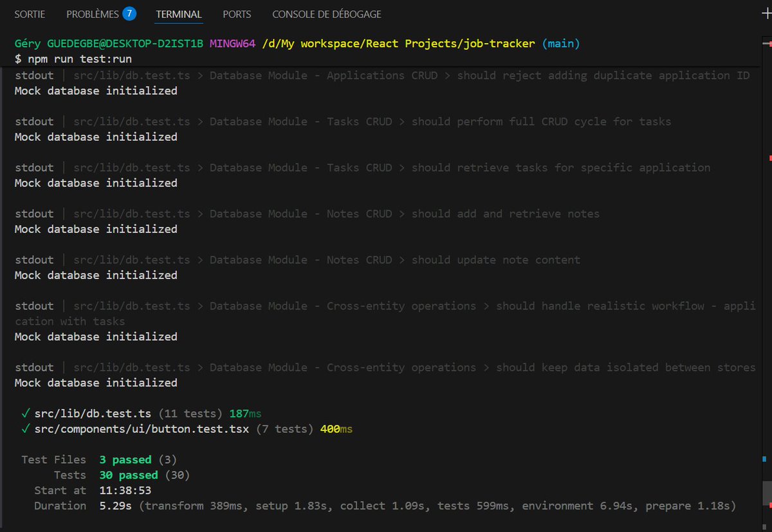Open the PORTS tab
772x532 pixels.
(x=236, y=14)
